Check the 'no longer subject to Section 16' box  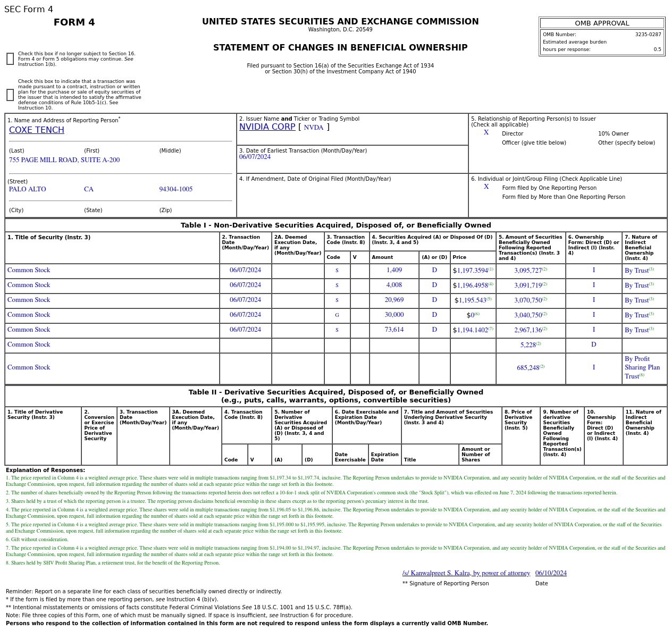click(10, 59)
